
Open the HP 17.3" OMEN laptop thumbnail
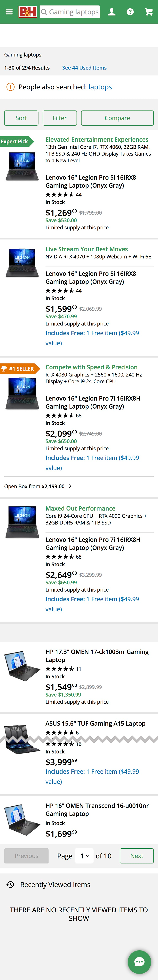tap(22, 666)
